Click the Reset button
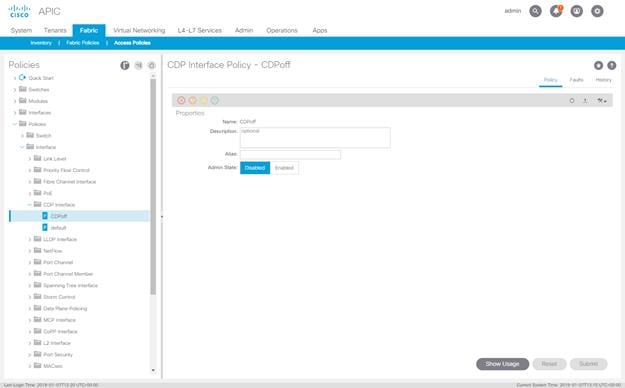The image size is (625, 388). click(549, 364)
